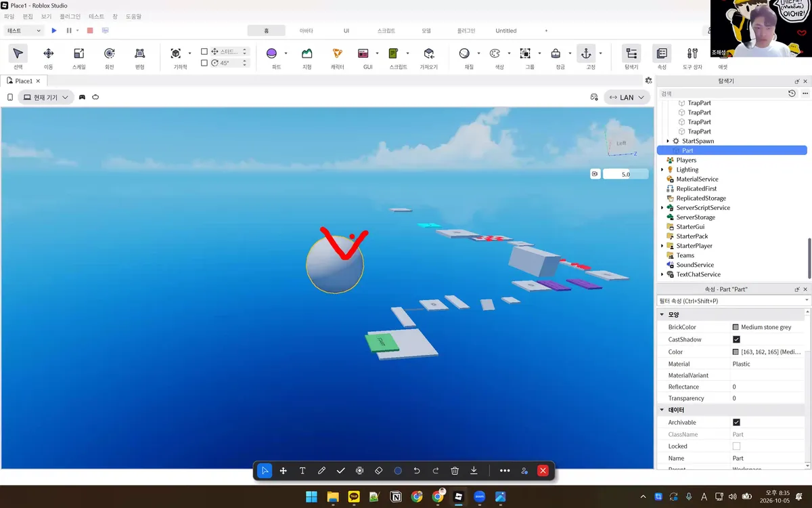Undo the last annotation stroke
This screenshot has height=508, width=812.
(417, 471)
